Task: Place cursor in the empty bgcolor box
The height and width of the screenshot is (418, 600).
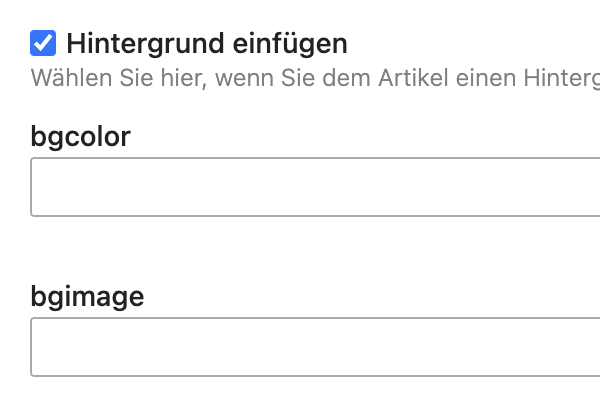Action: click(x=315, y=187)
